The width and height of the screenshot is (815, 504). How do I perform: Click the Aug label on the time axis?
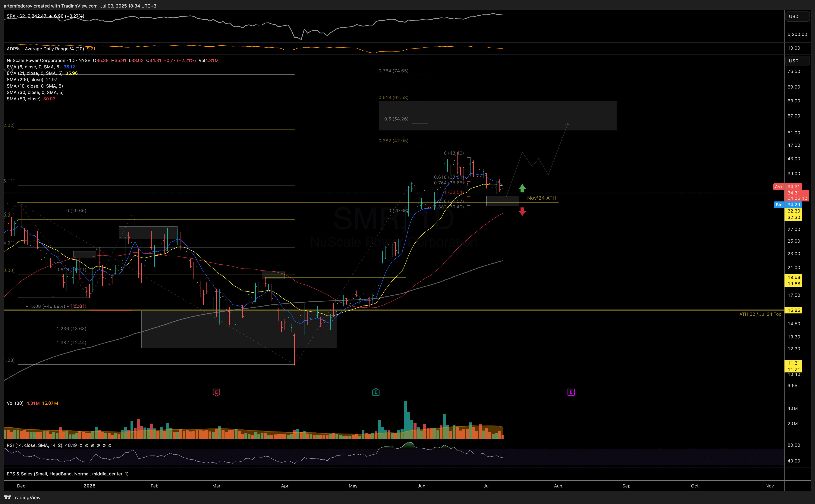(x=558, y=486)
